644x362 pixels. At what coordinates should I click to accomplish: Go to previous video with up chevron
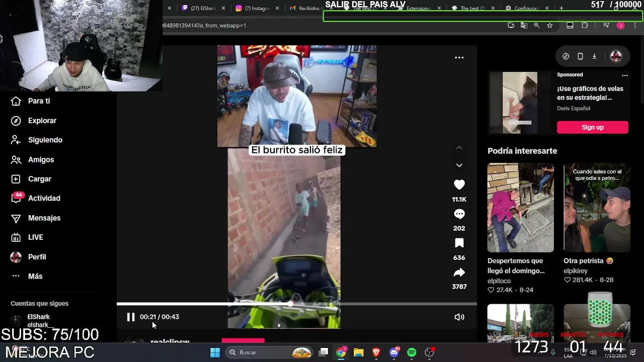tap(459, 148)
